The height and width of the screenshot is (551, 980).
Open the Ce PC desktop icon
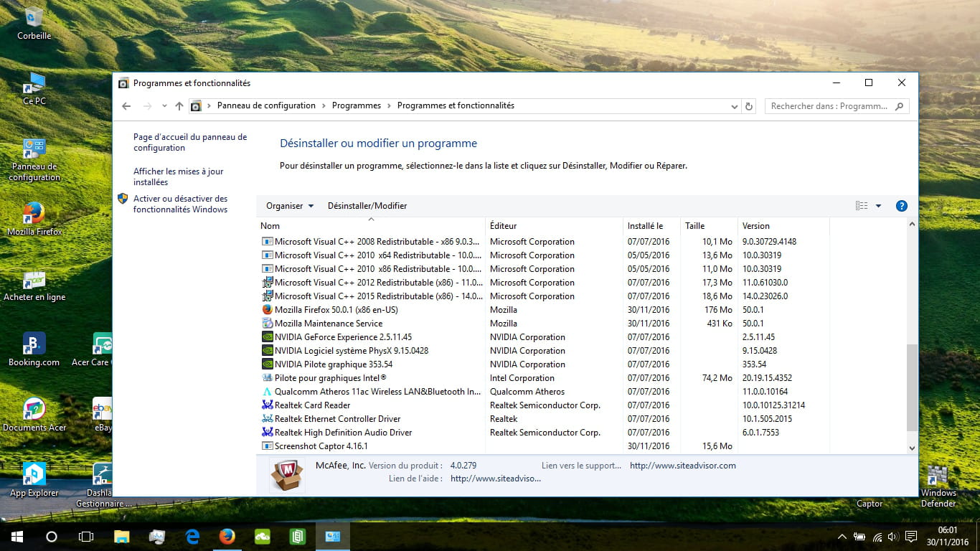tap(34, 88)
